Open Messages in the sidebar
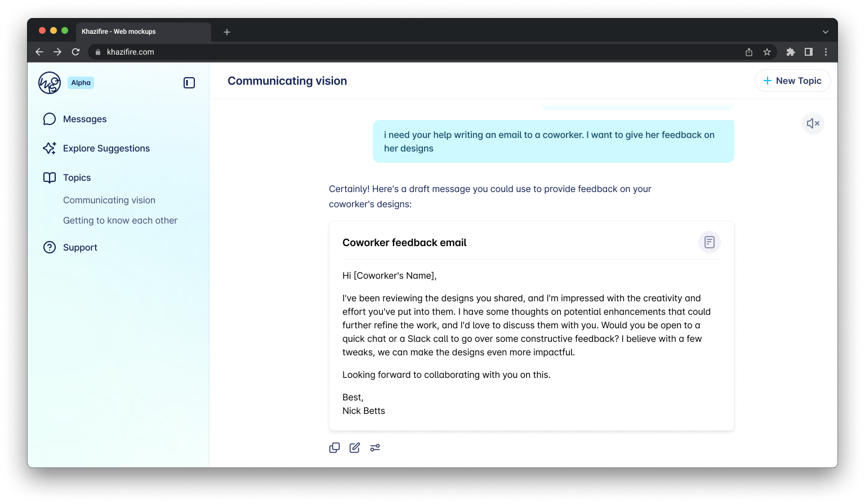The width and height of the screenshot is (865, 504). click(84, 119)
